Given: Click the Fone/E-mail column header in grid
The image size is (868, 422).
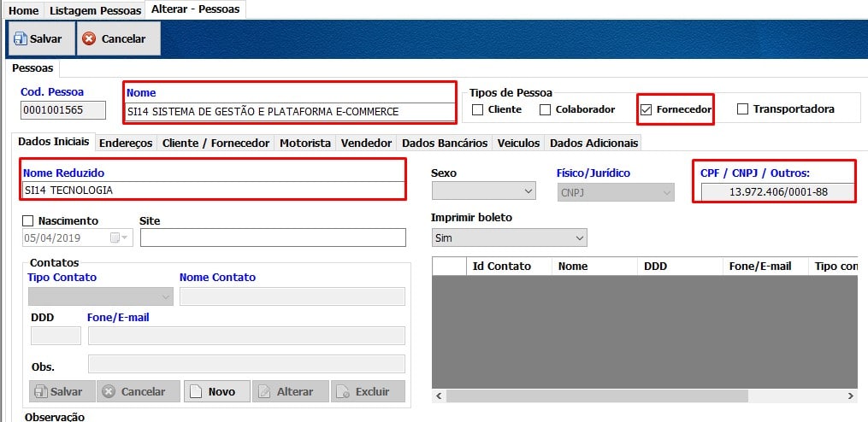Looking at the screenshot, I should point(765,266).
